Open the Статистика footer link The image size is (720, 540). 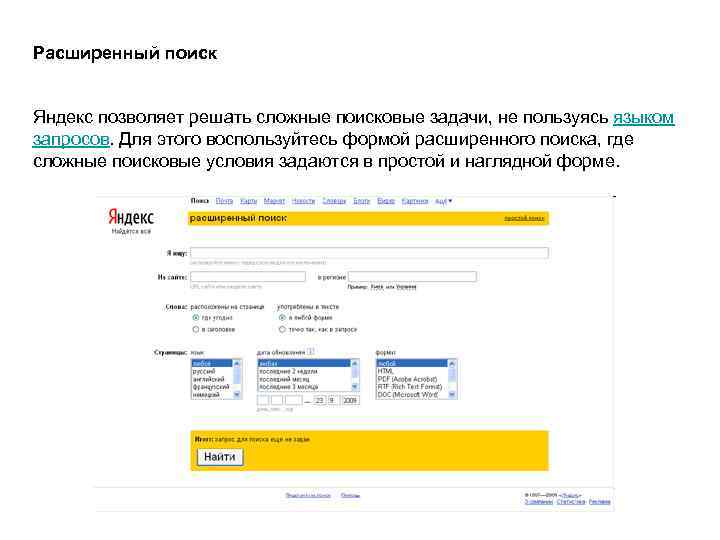(571, 502)
